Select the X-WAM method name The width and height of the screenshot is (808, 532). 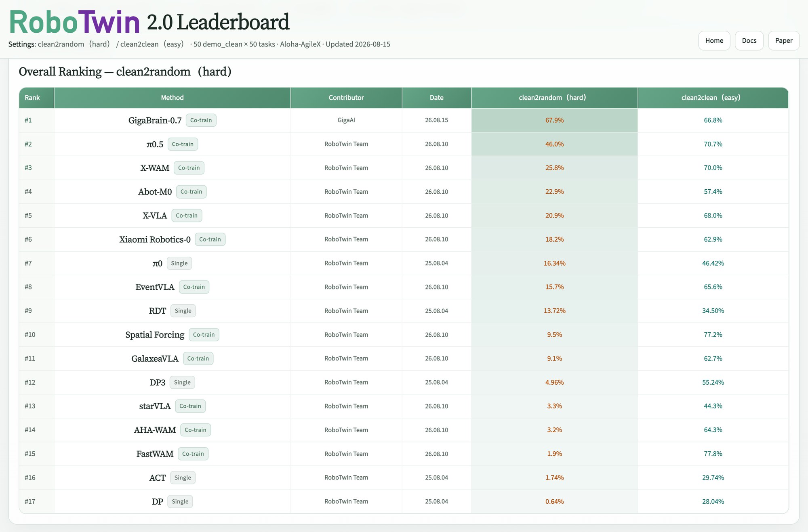pos(155,168)
